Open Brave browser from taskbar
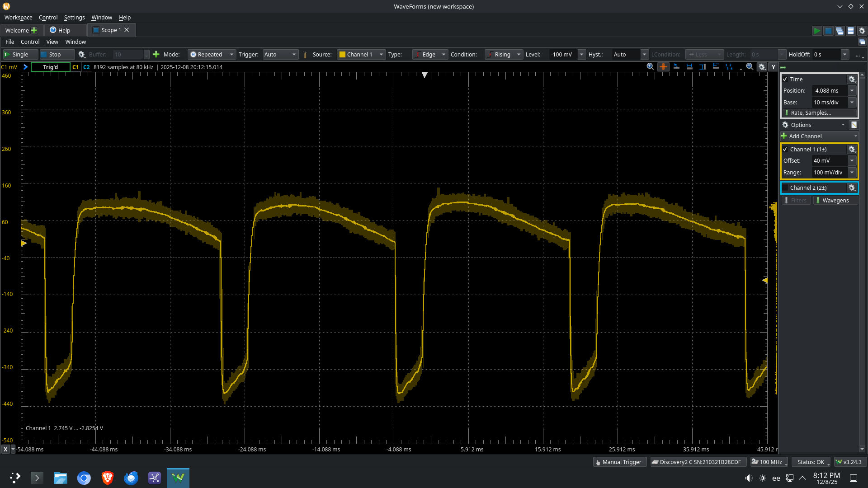The height and width of the screenshot is (488, 868). pos(108,478)
